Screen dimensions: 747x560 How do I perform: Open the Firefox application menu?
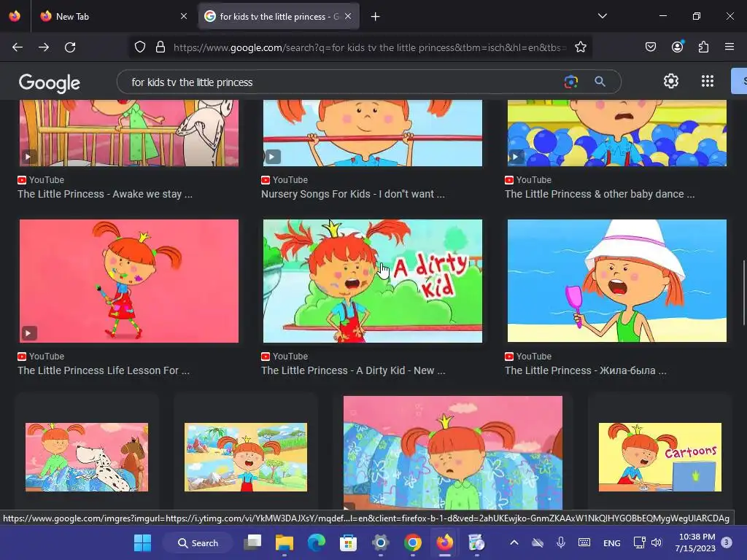[729, 47]
